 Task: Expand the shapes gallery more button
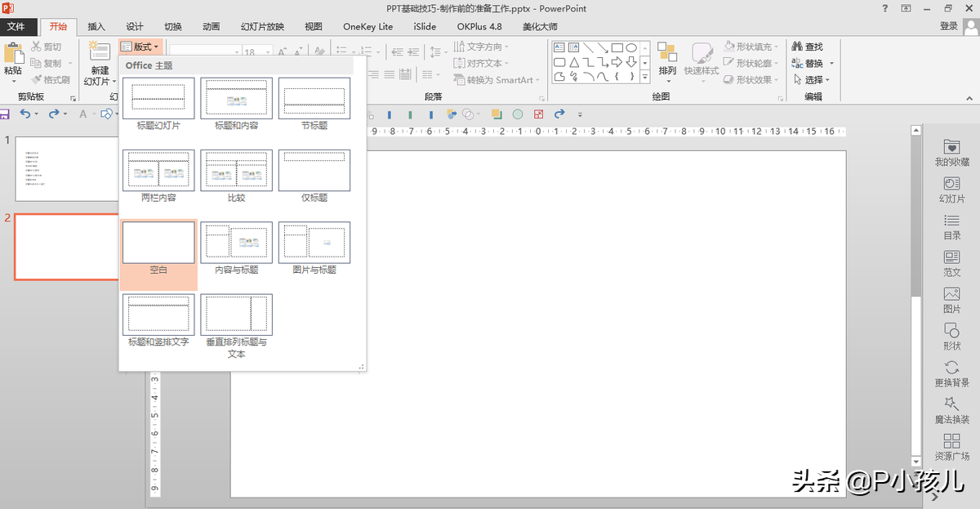pyautogui.click(x=645, y=77)
